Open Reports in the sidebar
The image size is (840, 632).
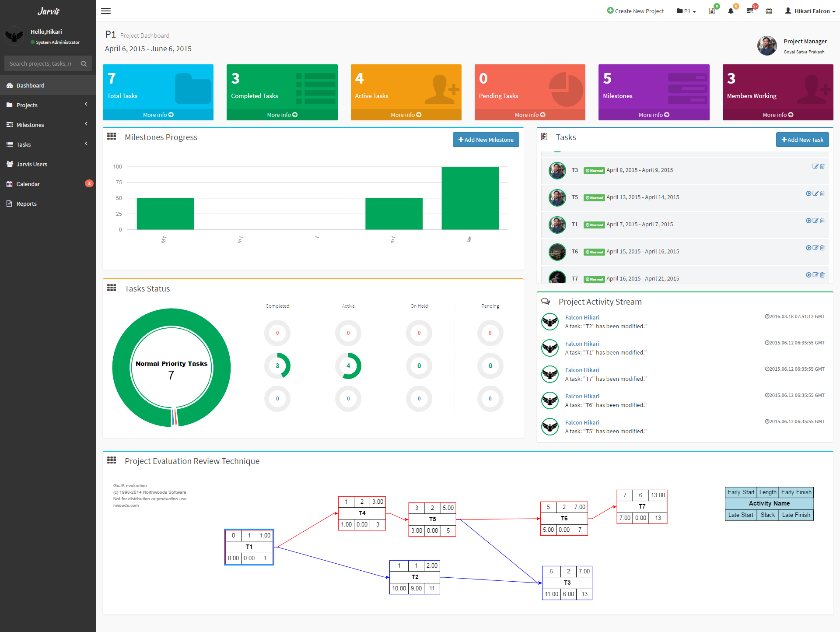coord(27,204)
